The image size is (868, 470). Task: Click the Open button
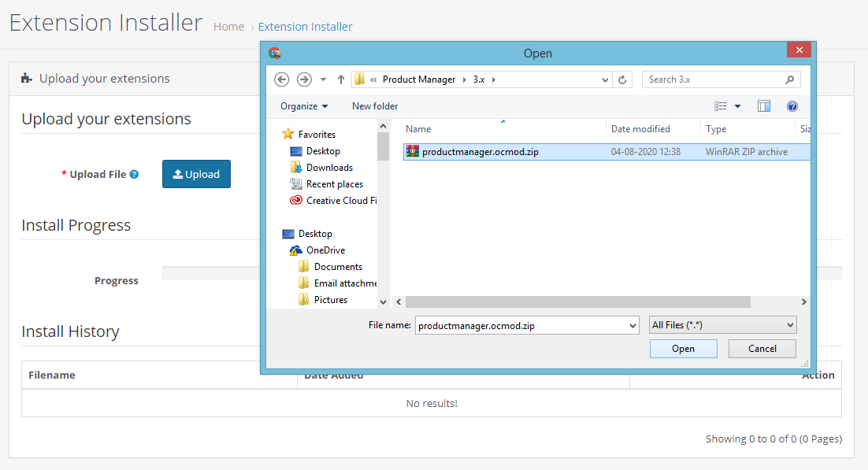coord(683,349)
